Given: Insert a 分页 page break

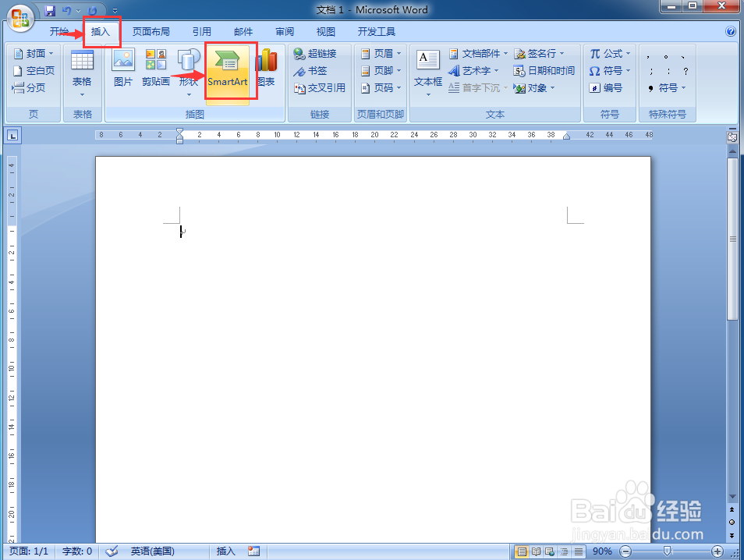Looking at the screenshot, I should [x=29, y=88].
